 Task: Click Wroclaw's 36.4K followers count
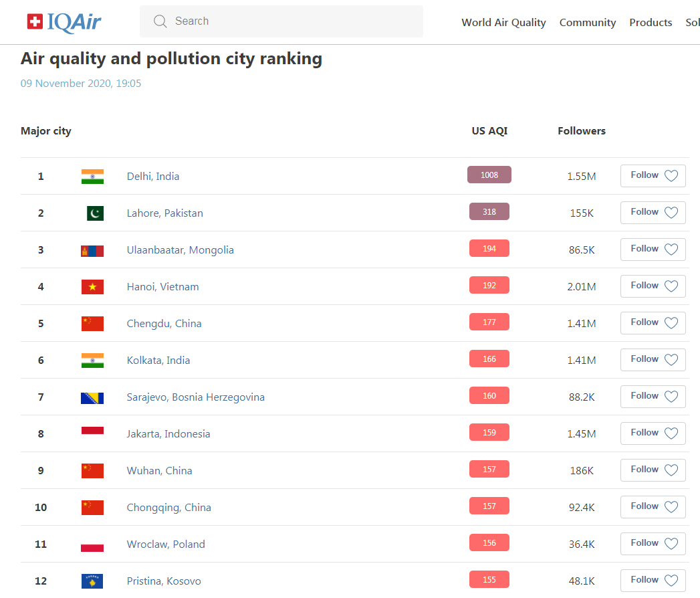point(582,544)
